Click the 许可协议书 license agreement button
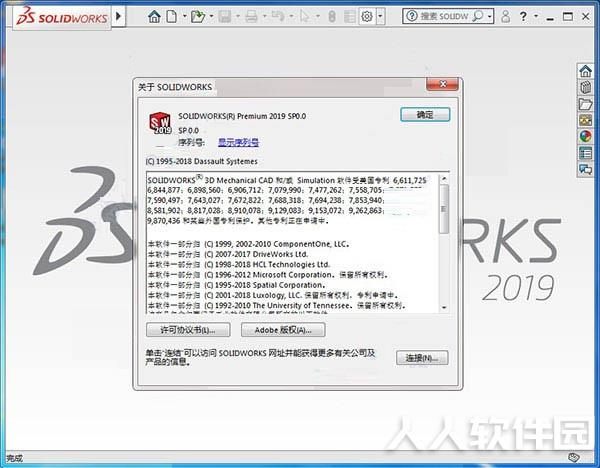600x468 pixels. click(x=188, y=330)
